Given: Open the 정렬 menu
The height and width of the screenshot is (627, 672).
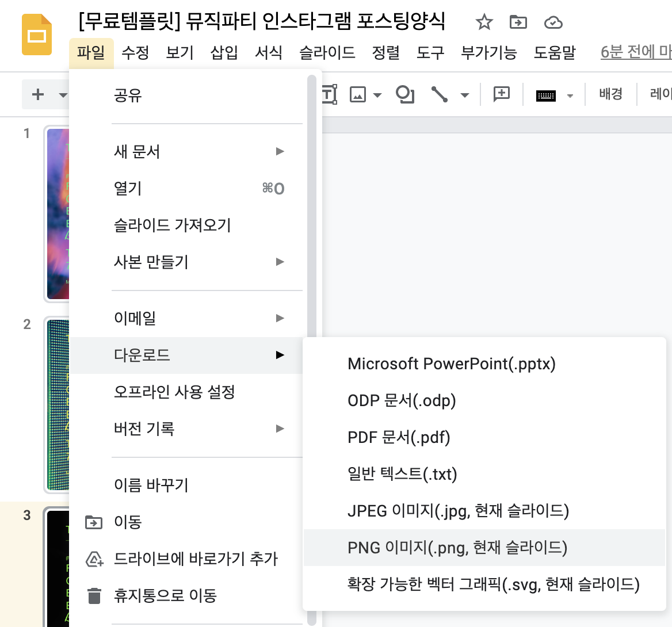Looking at the screenshot, I should pos(386,53).
